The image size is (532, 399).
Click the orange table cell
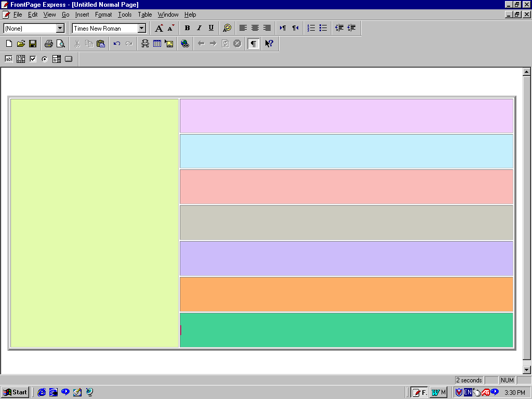(x=346, y=294)
